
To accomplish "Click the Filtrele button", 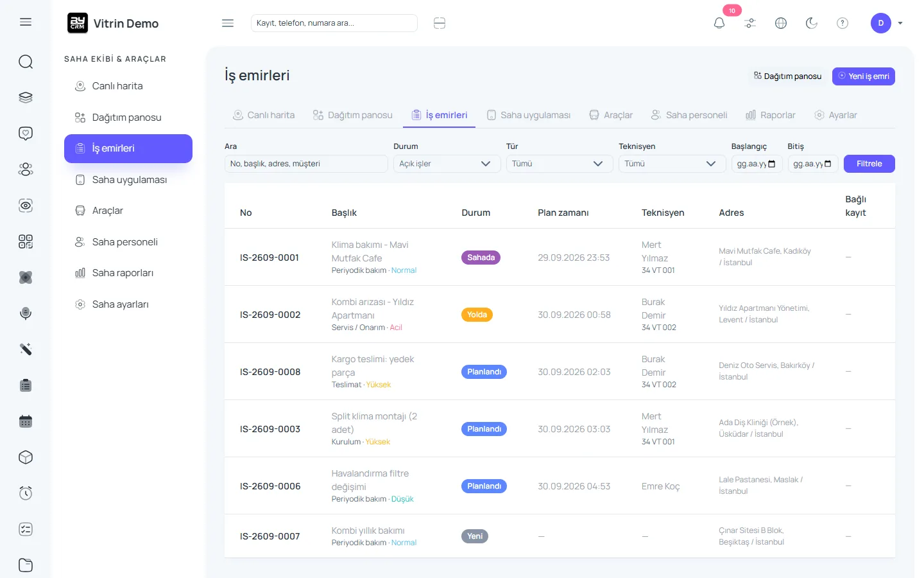I will (869, 164).
